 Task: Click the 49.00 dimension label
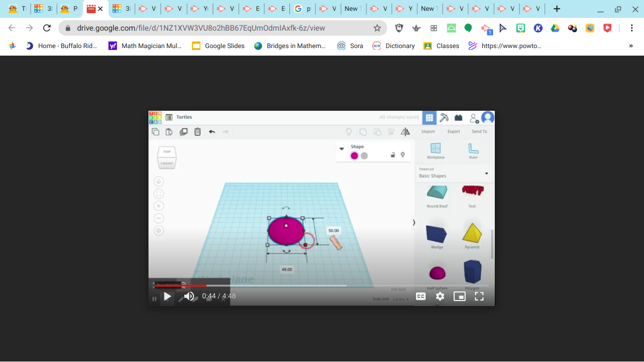(287, 270)
